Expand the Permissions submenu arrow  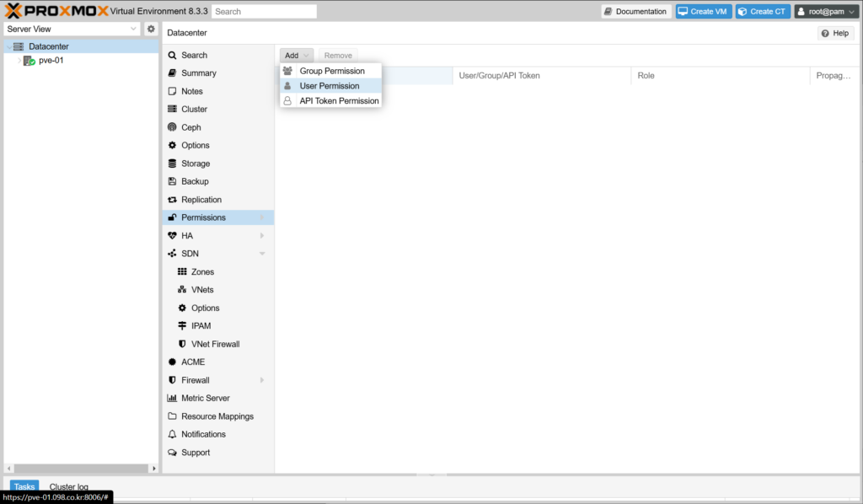pyautogui.click(x=262, y=217)
